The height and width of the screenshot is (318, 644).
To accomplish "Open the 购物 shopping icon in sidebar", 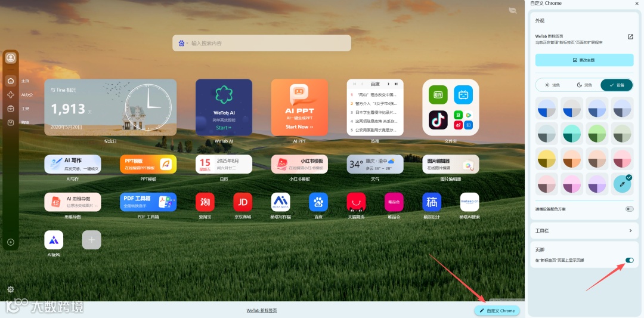I will (x=11, y=122).
